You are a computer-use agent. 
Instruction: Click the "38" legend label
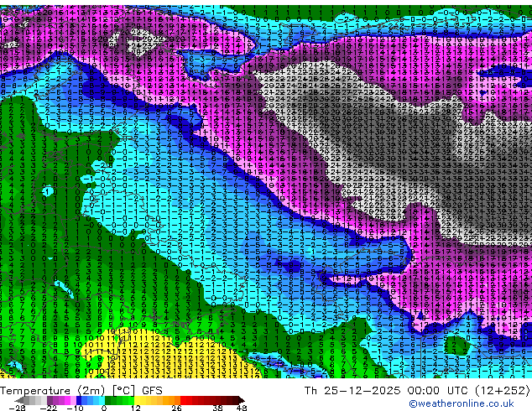tap(218, 408)
